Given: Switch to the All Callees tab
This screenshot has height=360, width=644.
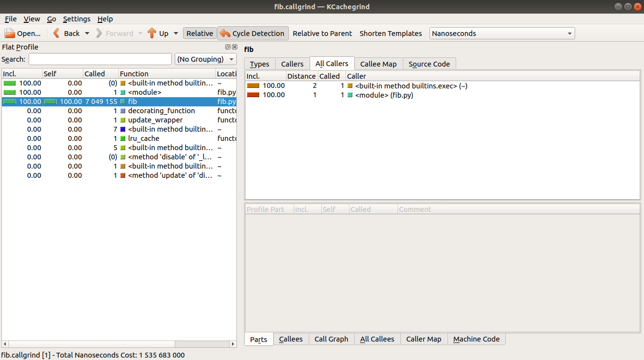Looking at the screenshot, I should tap(377, 339).
